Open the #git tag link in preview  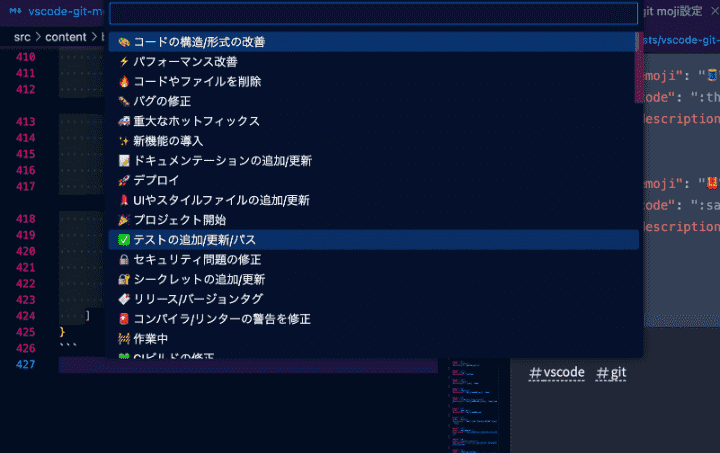[611, 373]
